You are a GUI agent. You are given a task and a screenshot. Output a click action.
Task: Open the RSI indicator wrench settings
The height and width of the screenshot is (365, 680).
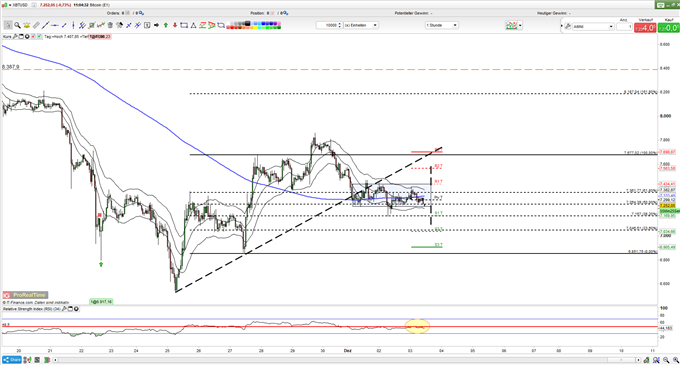(65, 309)
